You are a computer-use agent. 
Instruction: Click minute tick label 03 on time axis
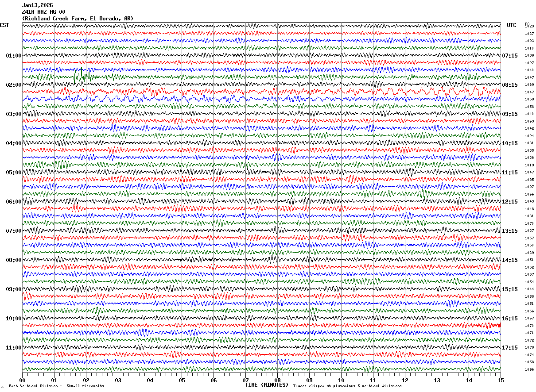click(118, 380)
